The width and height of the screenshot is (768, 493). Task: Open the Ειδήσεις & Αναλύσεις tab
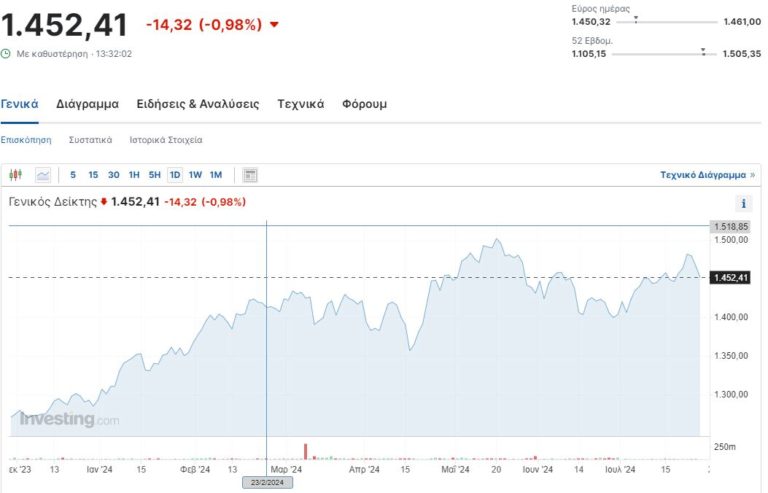click(x=198, y=104)
